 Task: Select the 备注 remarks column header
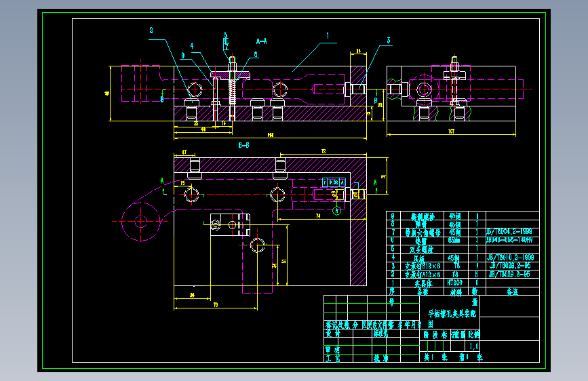click(x=512, y=292)
